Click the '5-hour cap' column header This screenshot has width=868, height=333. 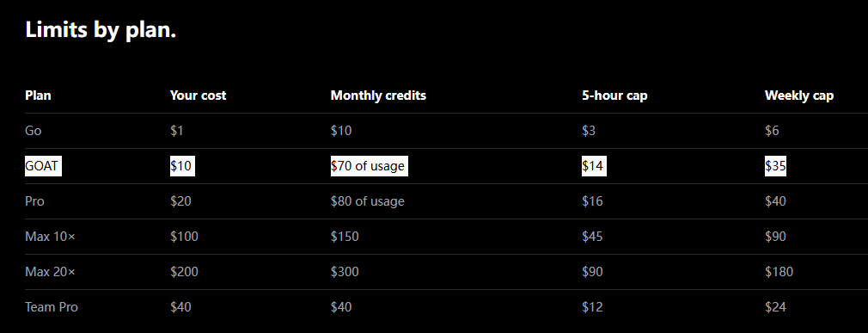pos(614,96)
